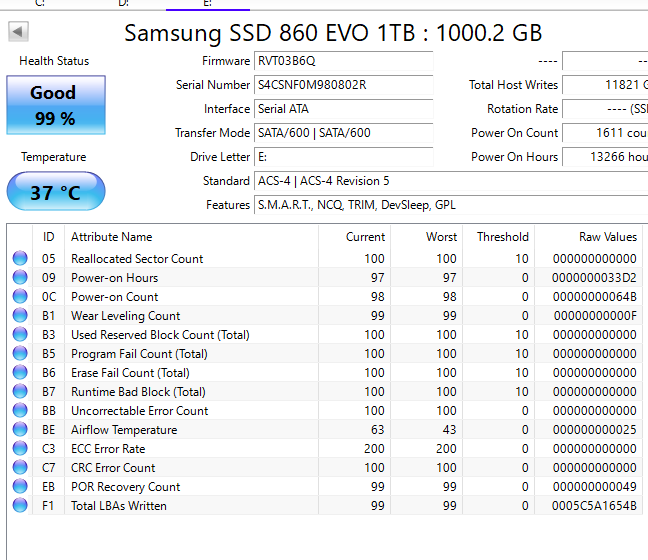648x560 pixels.
Task: Click the Good 99 % health status button
Action: pos(56,105)
